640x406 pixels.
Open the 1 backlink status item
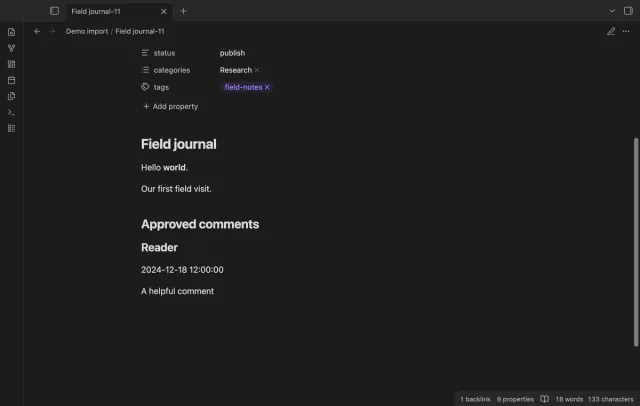(x=475, y=399)
